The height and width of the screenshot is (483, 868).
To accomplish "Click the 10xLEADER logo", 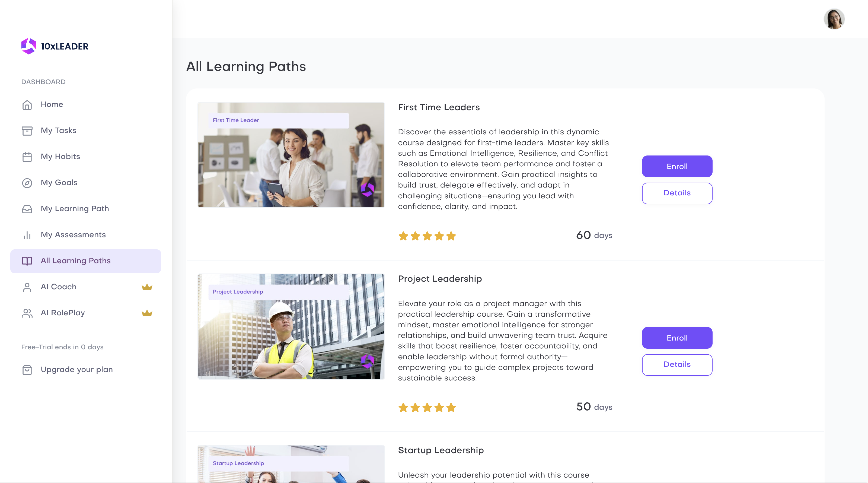I will [x=55, y=46].
